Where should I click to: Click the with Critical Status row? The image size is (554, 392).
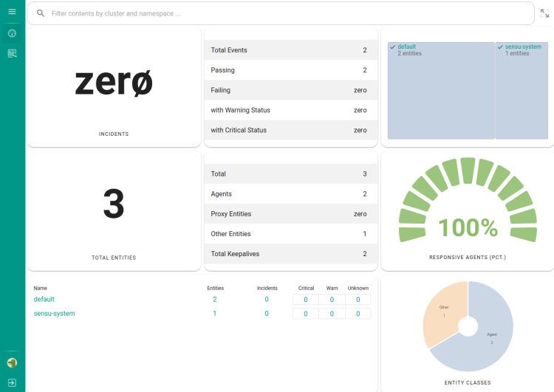(291, 130)
